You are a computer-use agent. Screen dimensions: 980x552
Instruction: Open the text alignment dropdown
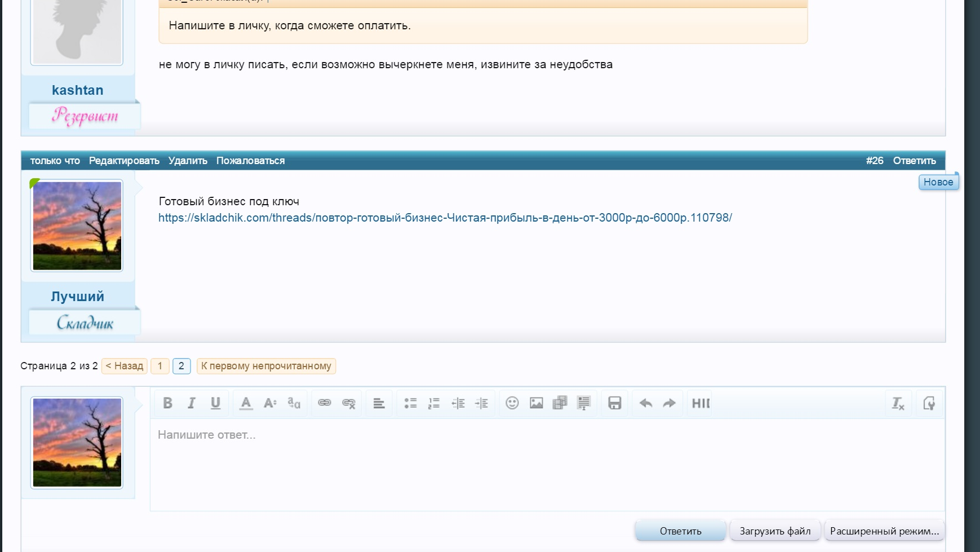pyautogui.click(x=379, y=403)
